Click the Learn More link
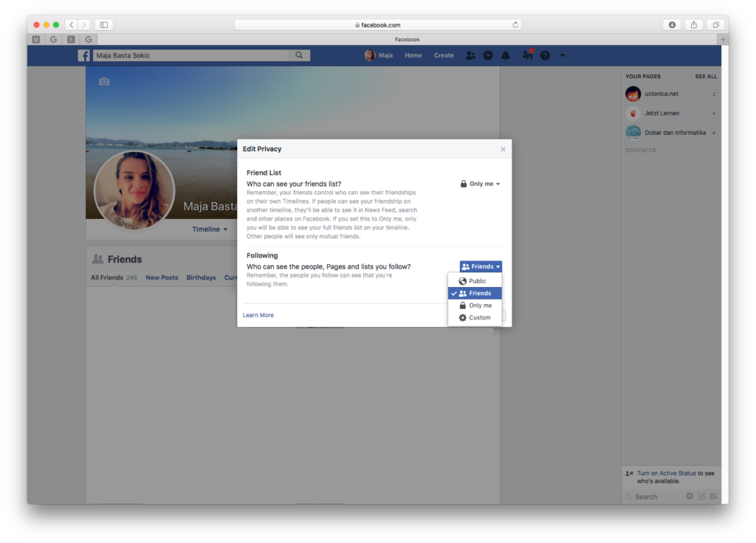This screenshot has width=756, height=543. (258, 315)
